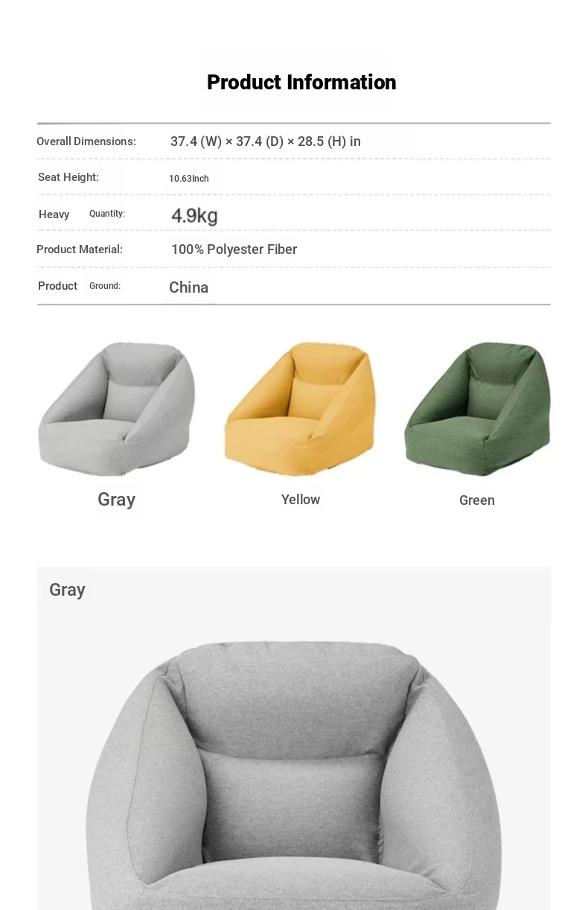The width and height of the screenshot is (588, 910).
Task: Select the 4.9kg weight value
Action: pyautogui.click(x=194, y=216)
